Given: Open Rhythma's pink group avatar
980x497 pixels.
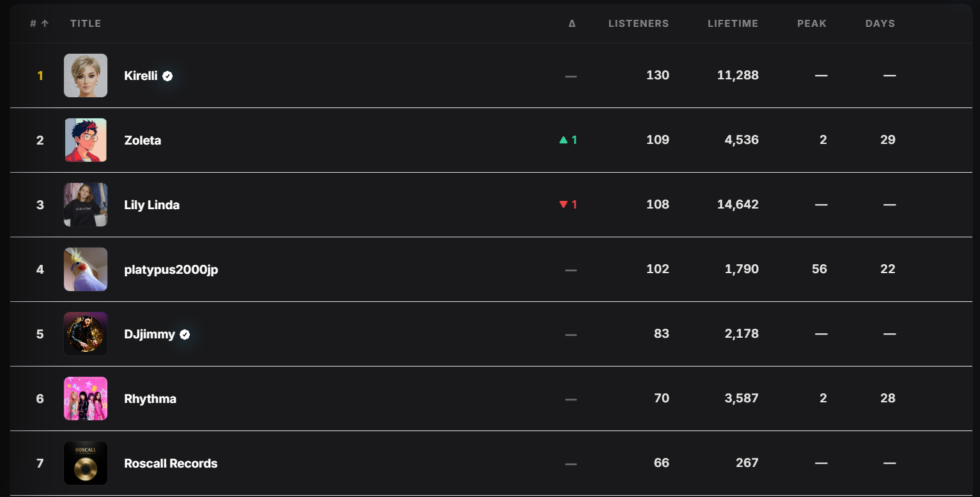Looking at the screenshot, I should tap(86, 398).
